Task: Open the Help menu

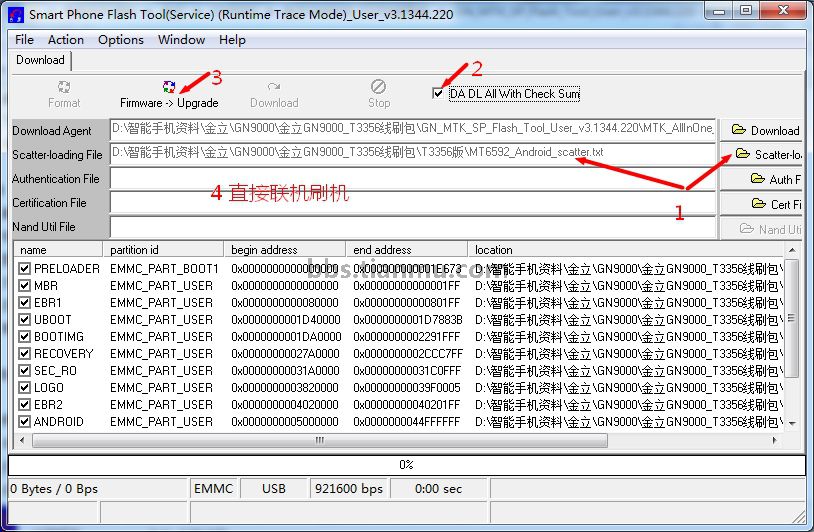Action: (232, 39)
